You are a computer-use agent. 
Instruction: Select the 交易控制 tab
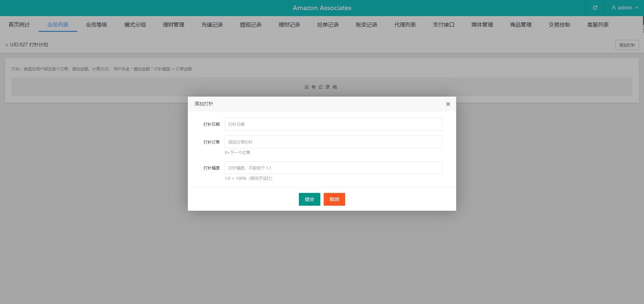point(559,24)
